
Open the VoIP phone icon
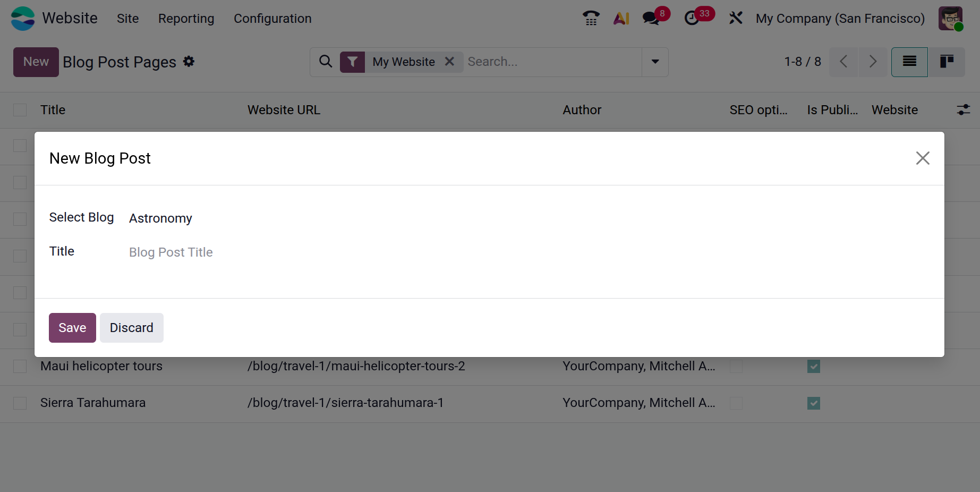[591, 19]
